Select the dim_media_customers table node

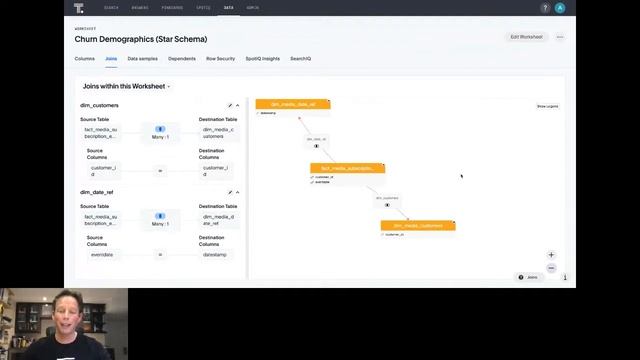[x=418, y=226]
